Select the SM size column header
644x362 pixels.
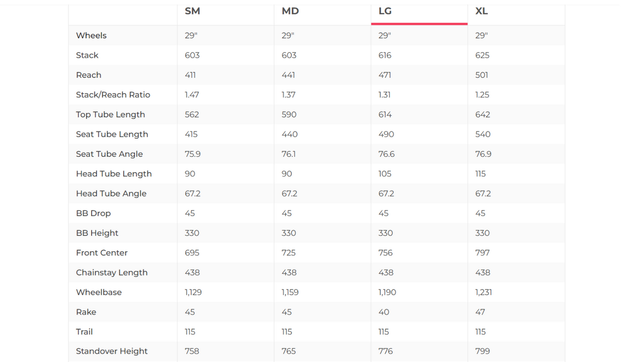pyautogui.click(x=192, y=11)
